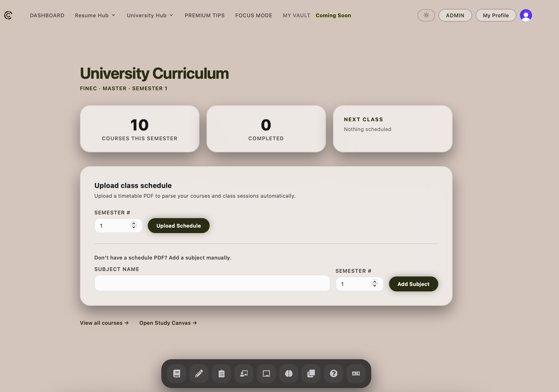Open the book icon in bottom dock
This screenshot has height=392, width=559.
click(x=177, y=374)
